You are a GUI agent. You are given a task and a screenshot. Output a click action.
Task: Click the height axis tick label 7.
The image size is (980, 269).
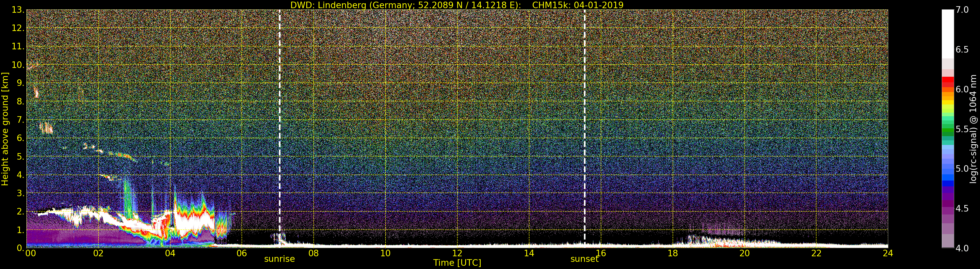(21, 120)
